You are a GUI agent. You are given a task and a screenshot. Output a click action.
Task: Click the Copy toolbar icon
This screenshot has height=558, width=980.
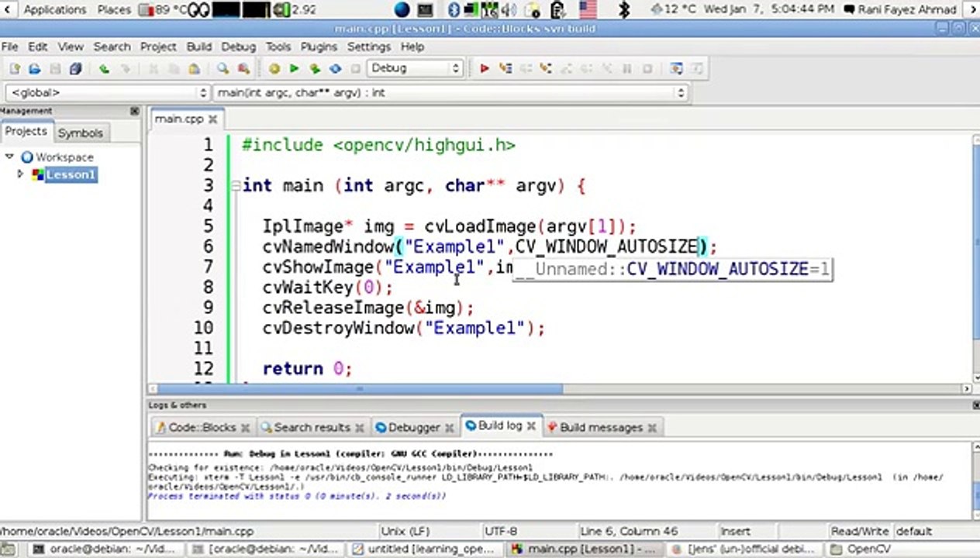[x=174, y=69]
